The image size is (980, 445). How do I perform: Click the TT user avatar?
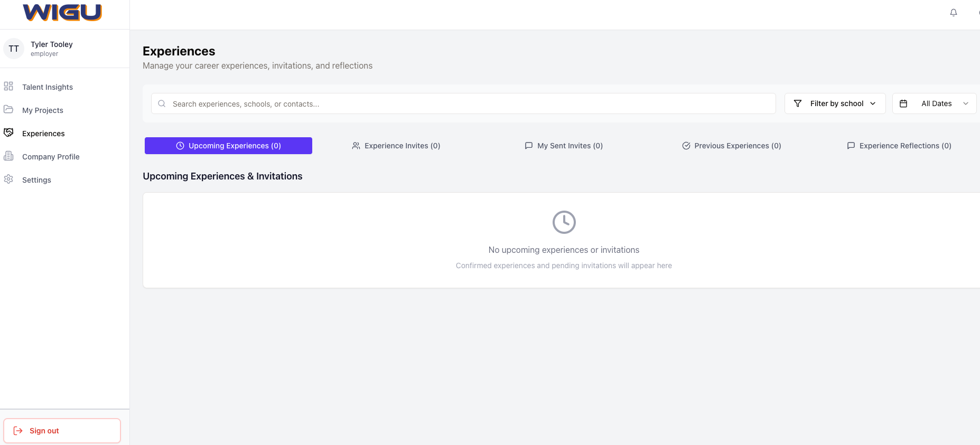[14, 49]
